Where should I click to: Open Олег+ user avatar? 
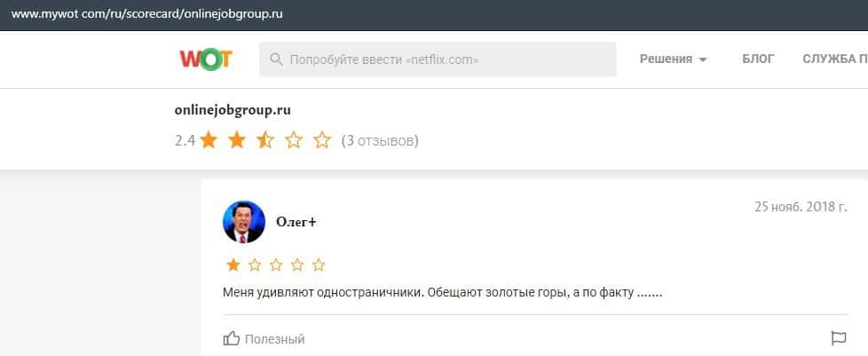tap(243, 222)
